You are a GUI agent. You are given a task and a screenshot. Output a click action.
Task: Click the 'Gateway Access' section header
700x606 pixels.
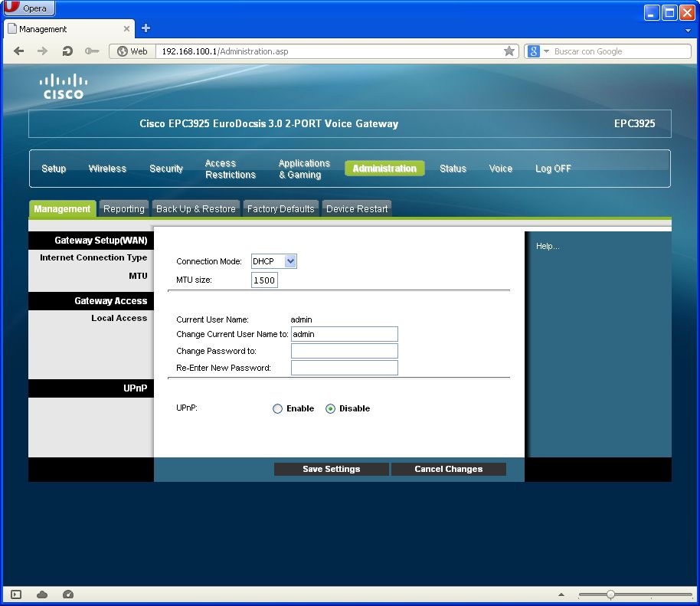(x=111, y=301)
